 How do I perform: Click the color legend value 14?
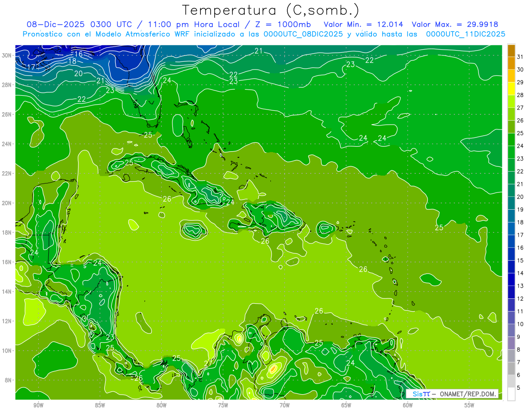520,273
